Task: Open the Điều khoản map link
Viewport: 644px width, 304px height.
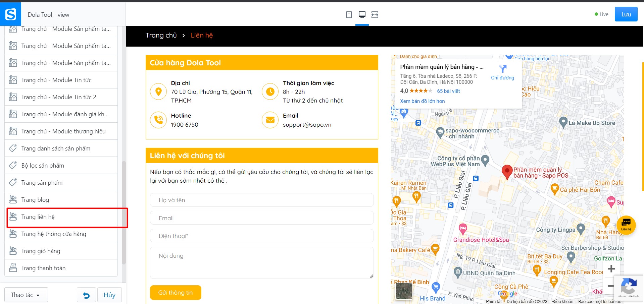Action: [563, 301]
